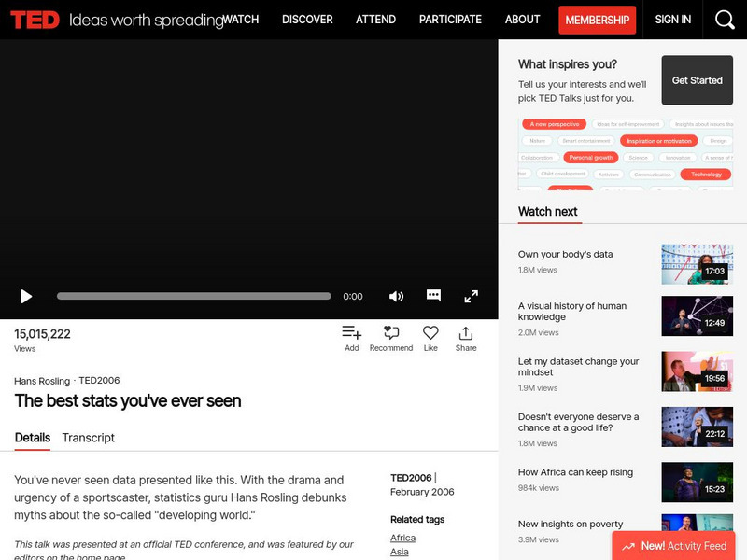Open the Participate menu
This screenshot has height=560, width=747.
450,20
